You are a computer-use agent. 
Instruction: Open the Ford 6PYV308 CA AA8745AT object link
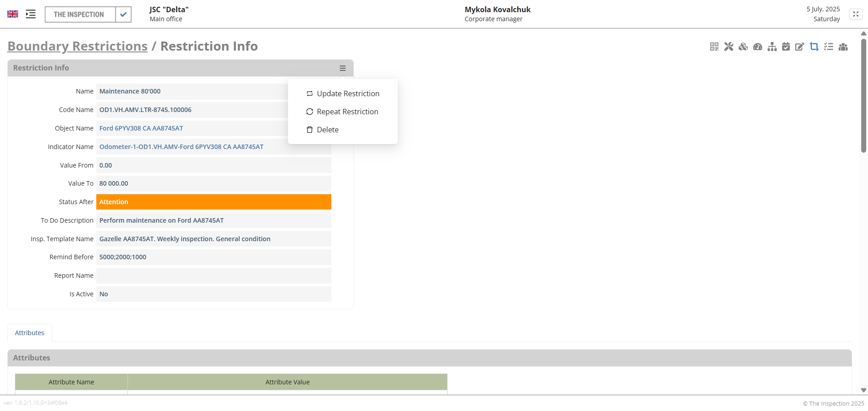[x=141, y=128]
